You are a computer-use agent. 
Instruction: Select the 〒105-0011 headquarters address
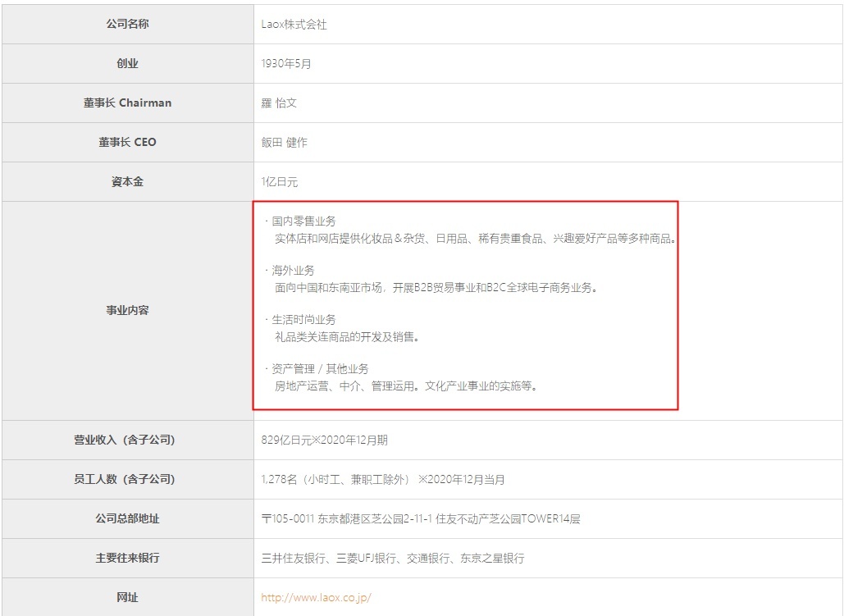pos(421,518)
